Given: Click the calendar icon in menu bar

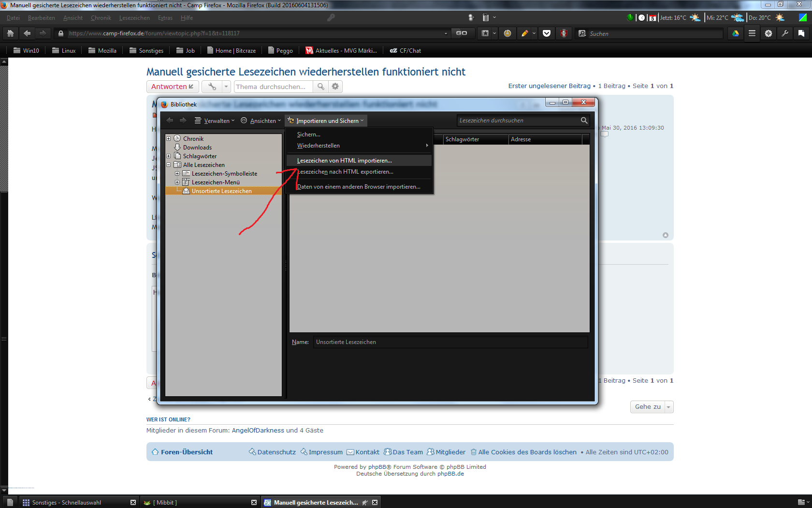Looking at the screenshot, I should pos(652,18).
